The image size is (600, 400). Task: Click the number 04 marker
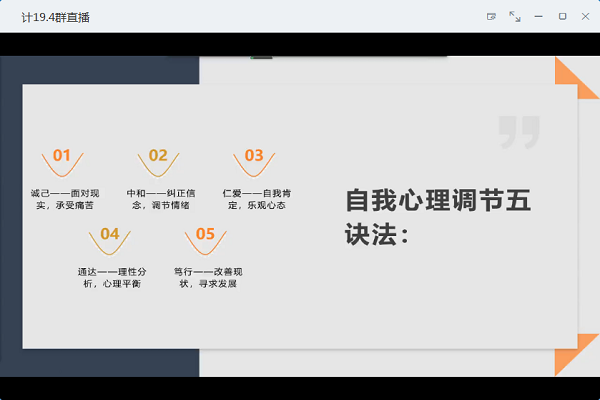(x=110, y=234)
